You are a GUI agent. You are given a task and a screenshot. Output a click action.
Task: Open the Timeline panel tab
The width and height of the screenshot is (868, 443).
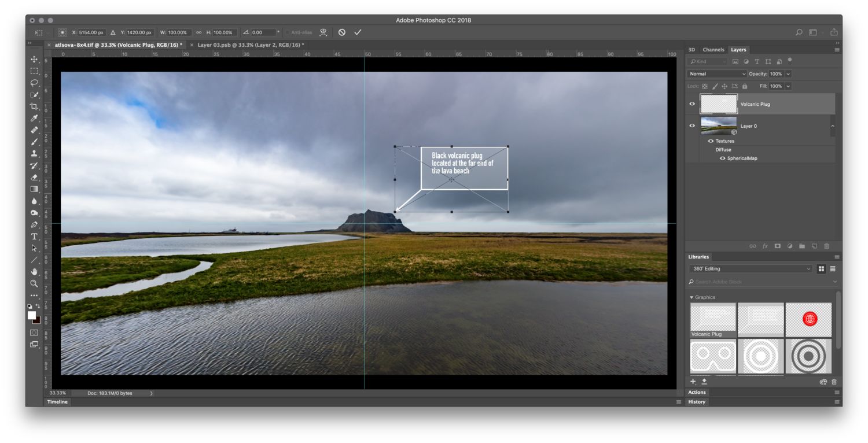click(57, 402)
